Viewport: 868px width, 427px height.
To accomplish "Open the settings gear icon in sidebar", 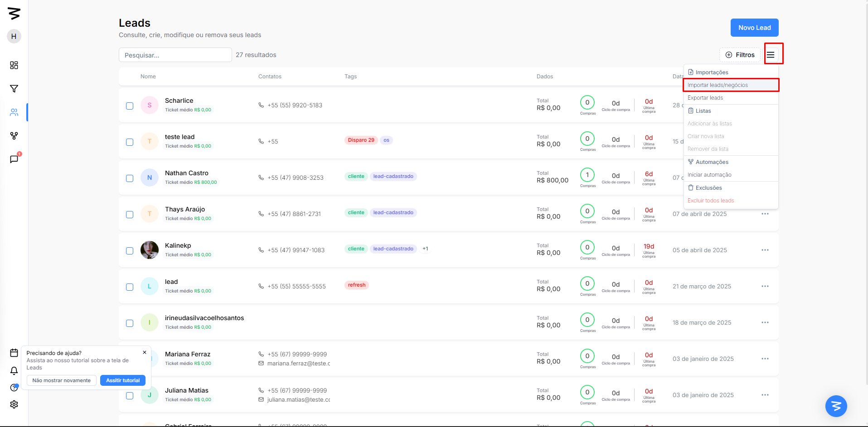I will point(14,404).
